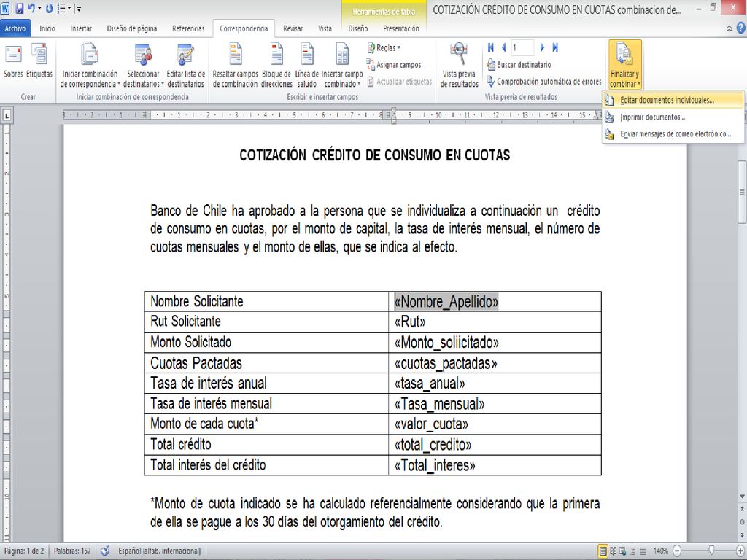Switch to the Insertar tab
The height and width of the screenshot is (560, 747).
pos(81,28)
